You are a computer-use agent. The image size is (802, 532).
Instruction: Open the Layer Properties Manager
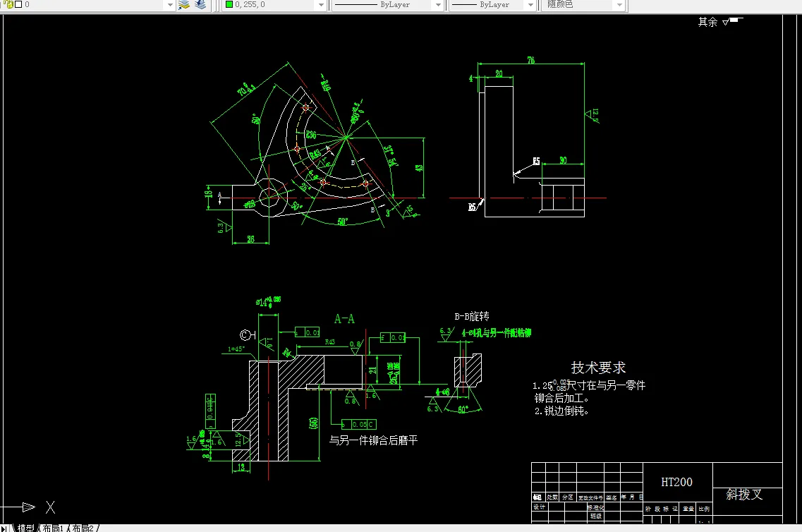tap(4, 5)
